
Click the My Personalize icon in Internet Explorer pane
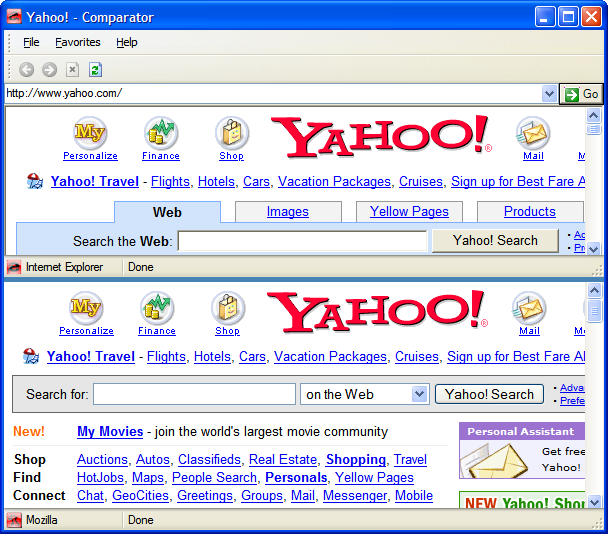(x=90, y=133)
